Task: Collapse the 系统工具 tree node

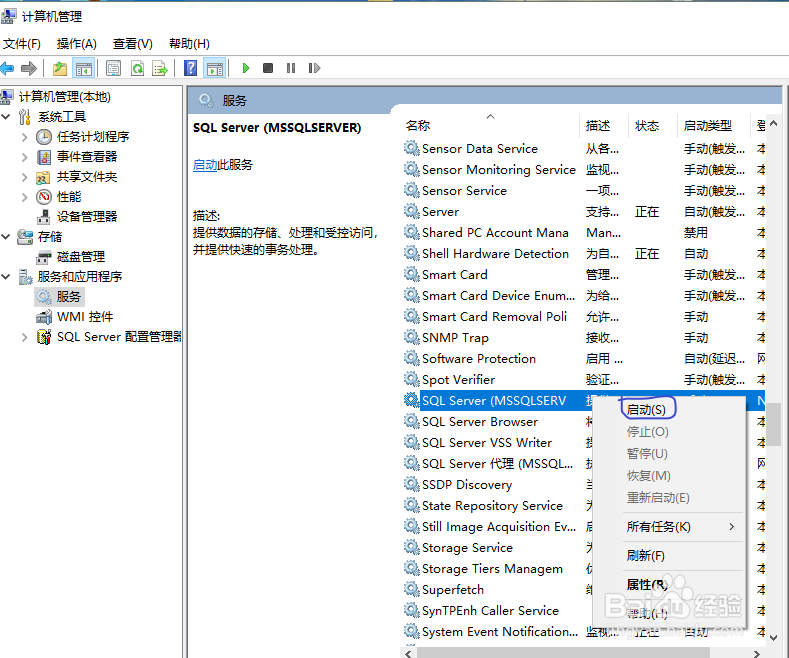Action: point(6,117)
